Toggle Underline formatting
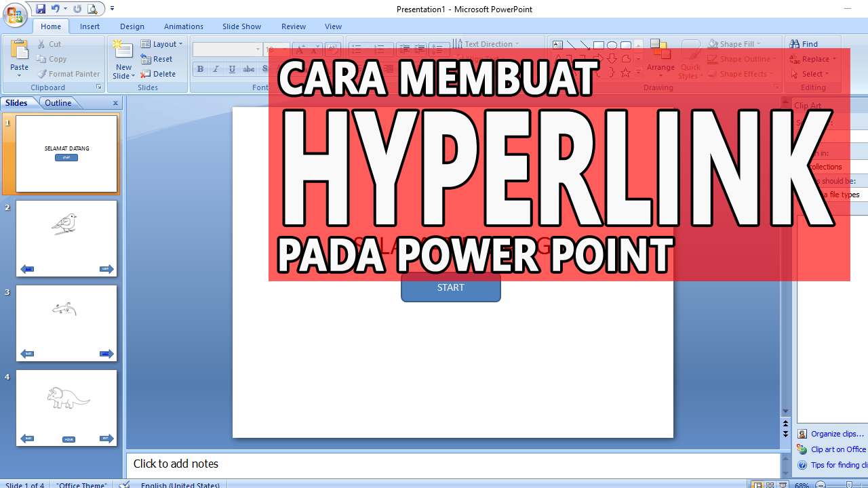The image size is (868, 488). pos(231,68)
